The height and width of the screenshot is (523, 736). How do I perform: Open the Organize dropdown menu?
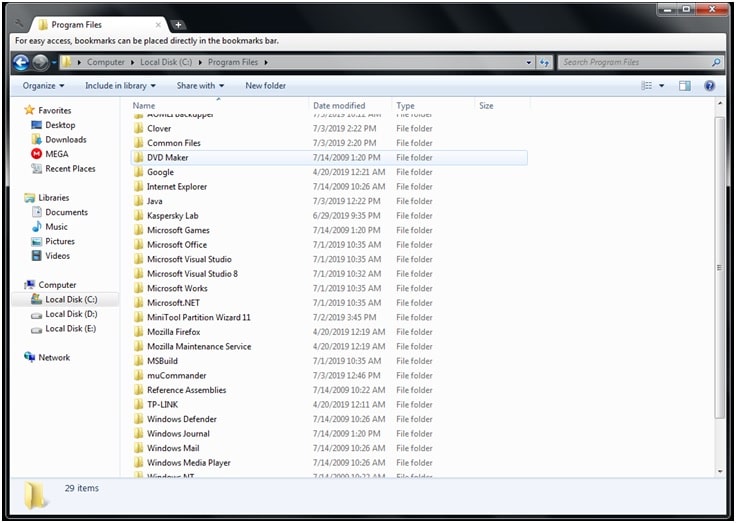[43, 86]
